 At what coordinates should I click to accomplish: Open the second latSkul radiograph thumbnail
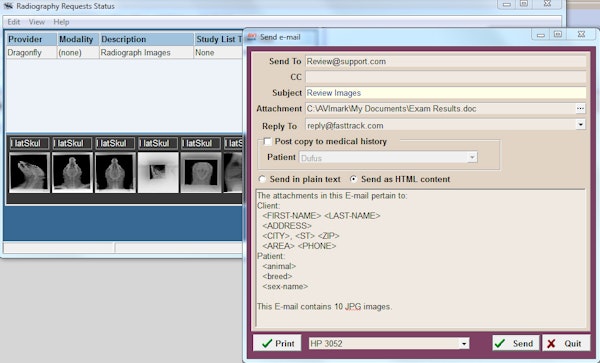(72, 172)
